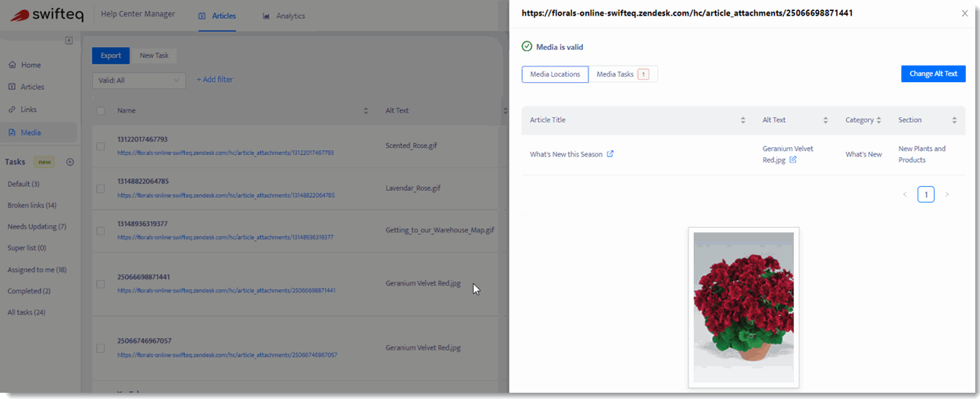Click the Swifteq logo
This screenshot has height=399, width=980.
(x=46, y=15)
